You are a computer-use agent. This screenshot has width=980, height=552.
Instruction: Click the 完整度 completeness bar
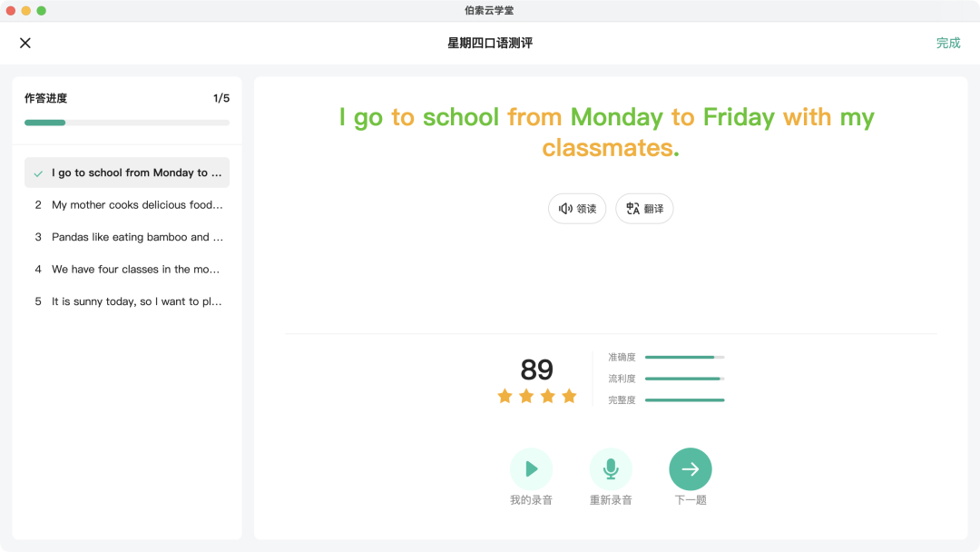coord(684,400)
